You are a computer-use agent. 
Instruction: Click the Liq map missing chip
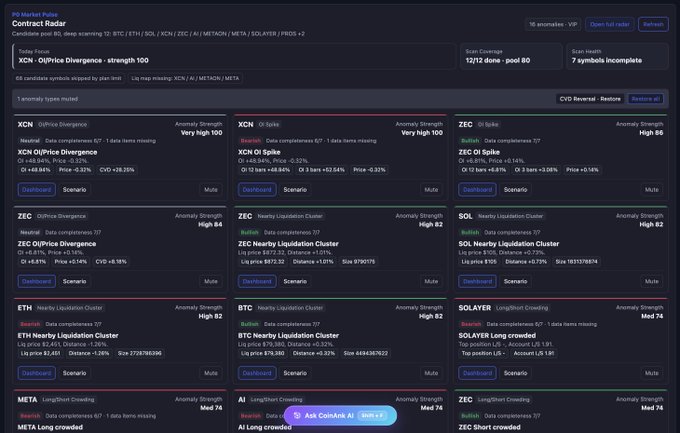pyautogui.click(x=185, y=79)
